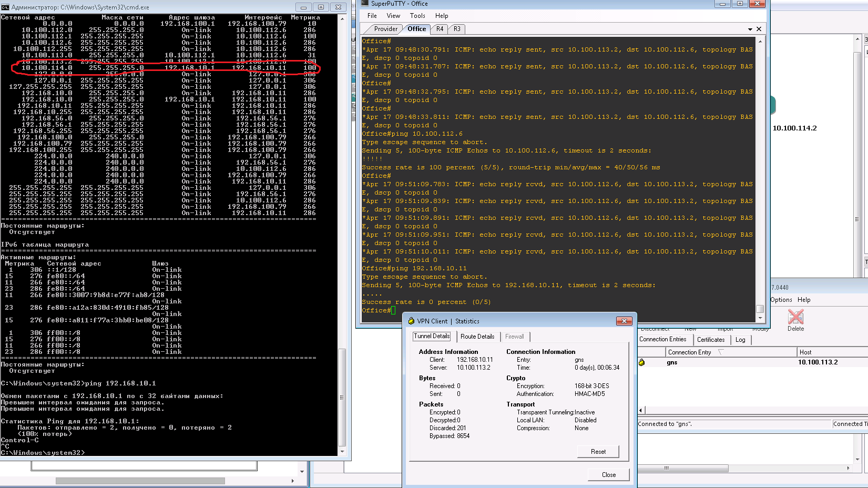Click the Firewall tab in Statistics
868x488 pixels.
coord(514,337)
